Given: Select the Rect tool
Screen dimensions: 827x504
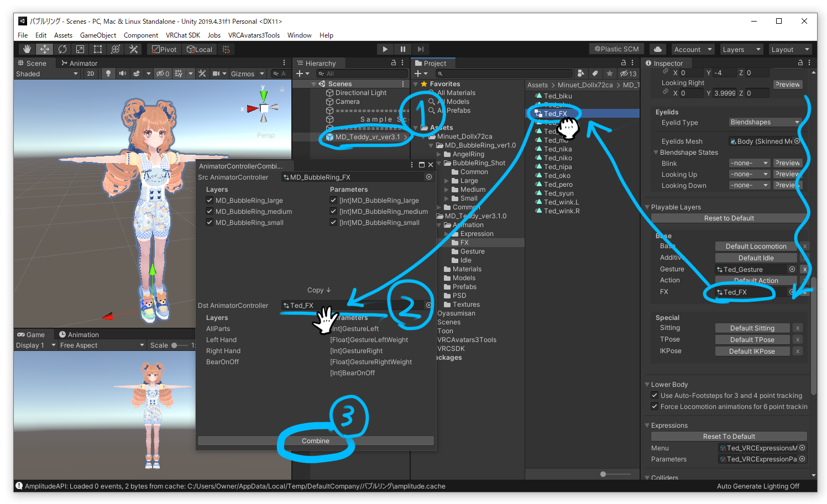Looking at the screenshot, I should point(97,49).
